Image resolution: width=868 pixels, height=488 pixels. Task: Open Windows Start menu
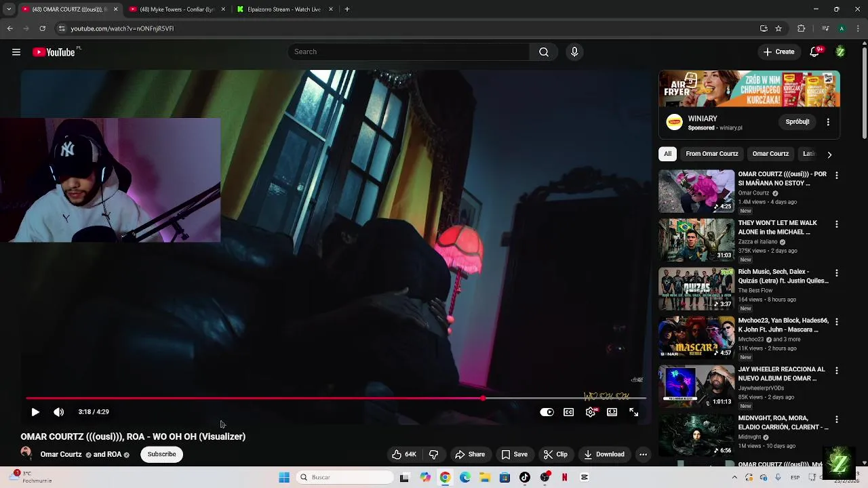click(284, 478)
